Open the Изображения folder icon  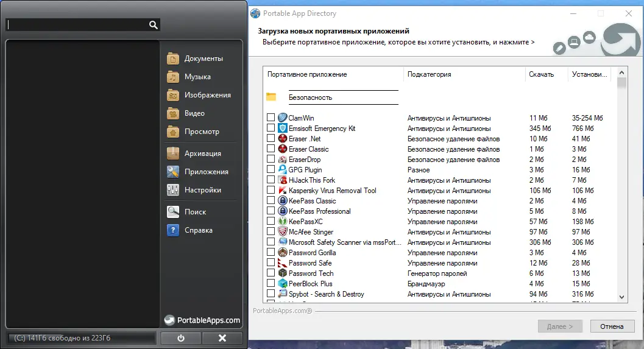[x=173, y=95]
